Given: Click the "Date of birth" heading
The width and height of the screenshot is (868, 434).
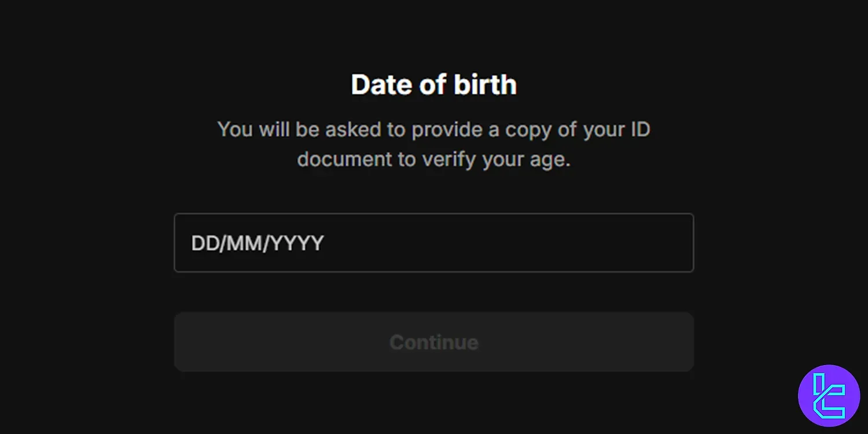Looking at the screenshot, I should click(433, 84).
